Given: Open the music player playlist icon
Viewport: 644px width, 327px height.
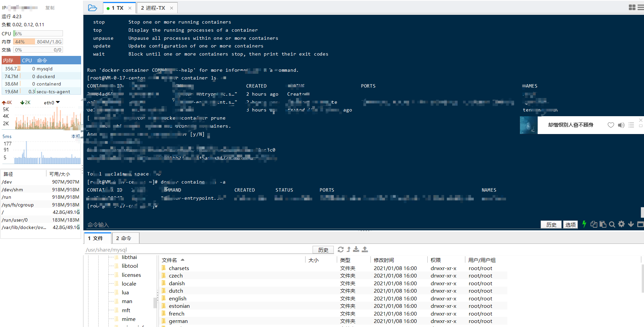Looking at the screenshot, I should click(x=631, y=125).
